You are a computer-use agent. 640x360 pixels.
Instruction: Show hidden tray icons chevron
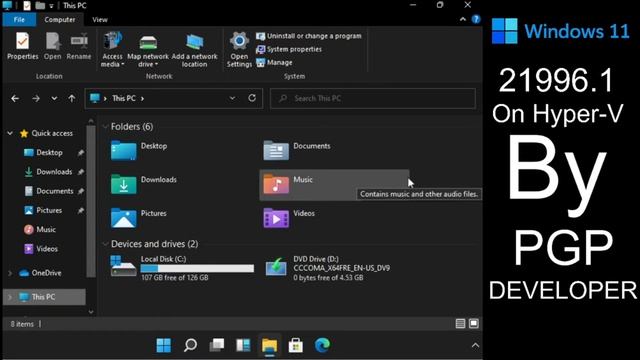click(x=475, y=345)
